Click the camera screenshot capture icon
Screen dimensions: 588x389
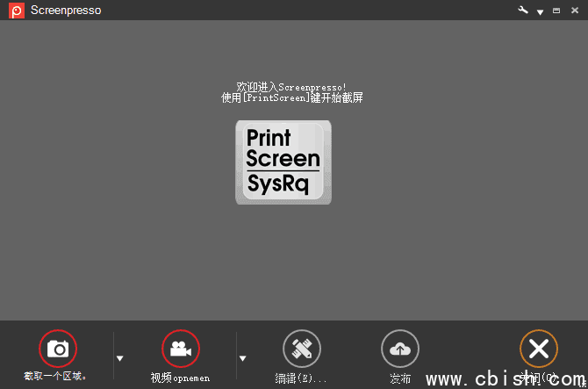click(x=58, y=349)
